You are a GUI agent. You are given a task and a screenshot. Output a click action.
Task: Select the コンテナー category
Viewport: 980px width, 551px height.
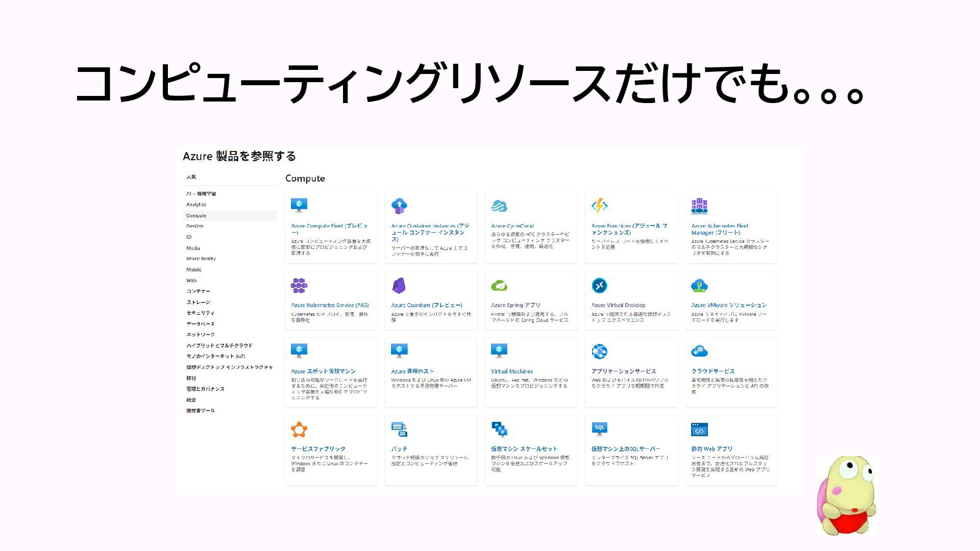click(198, 291)
